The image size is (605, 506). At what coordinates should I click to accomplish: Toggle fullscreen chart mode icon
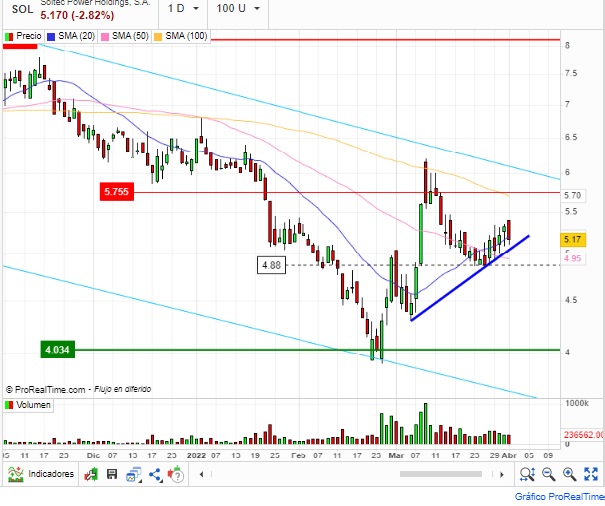point(591,474)
